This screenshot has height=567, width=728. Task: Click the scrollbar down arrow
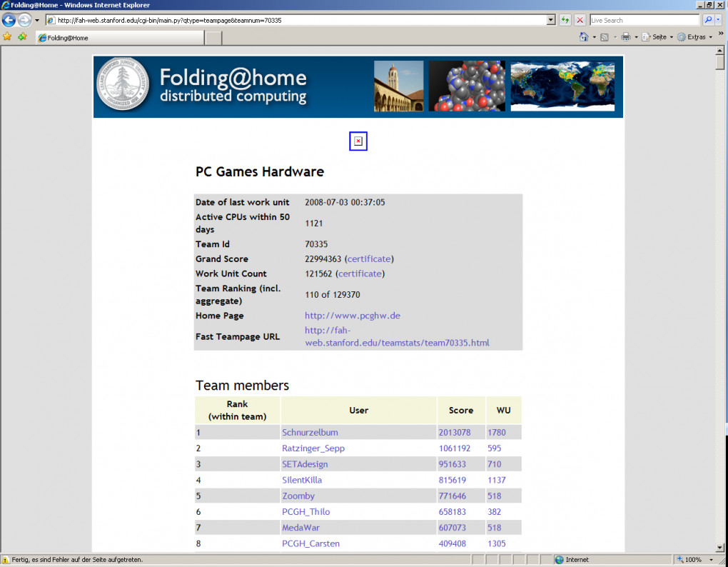click(x=720, y=548)
